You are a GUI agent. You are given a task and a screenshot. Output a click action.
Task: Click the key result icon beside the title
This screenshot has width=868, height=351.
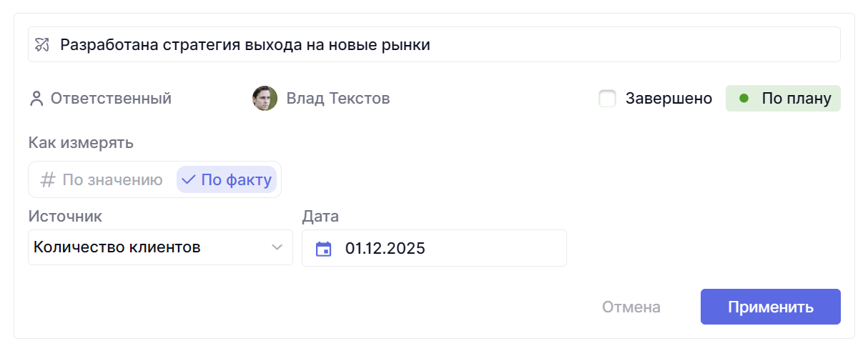(x=42, y=45)
